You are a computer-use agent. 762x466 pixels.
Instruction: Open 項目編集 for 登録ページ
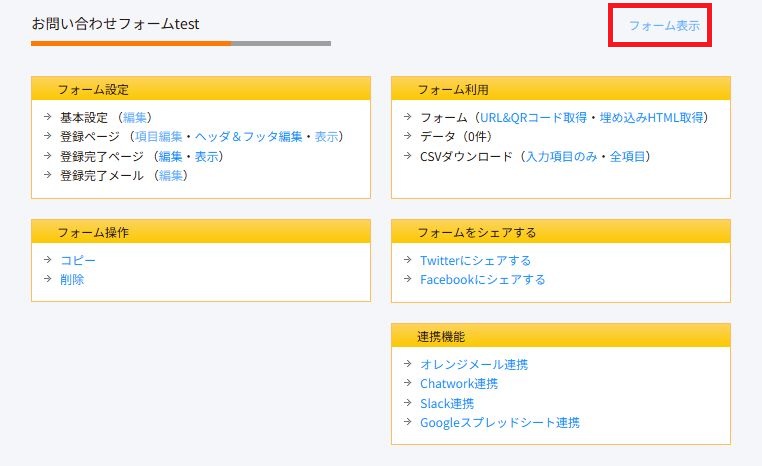(158, 137)
